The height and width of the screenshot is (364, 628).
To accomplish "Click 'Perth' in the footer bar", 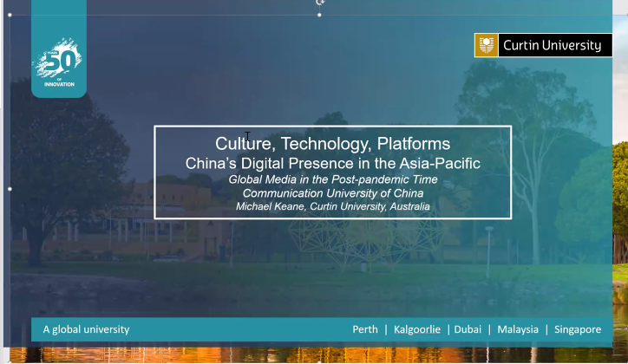I will (x=365, y=329).
